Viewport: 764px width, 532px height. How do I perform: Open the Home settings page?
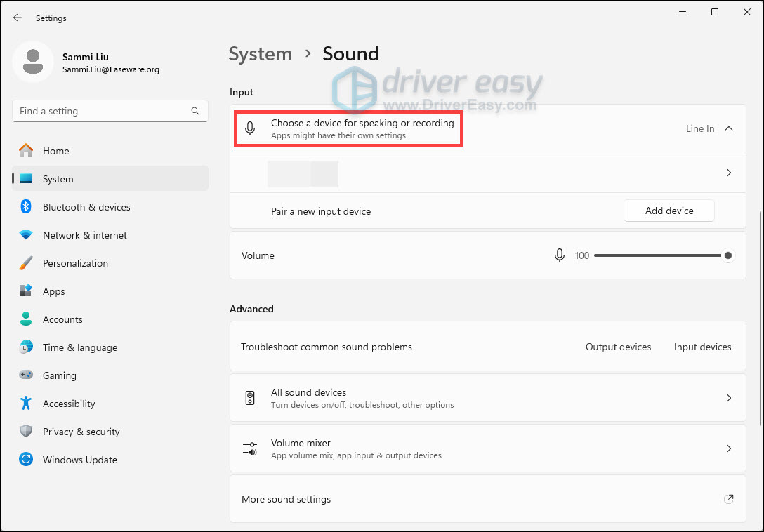110,151
